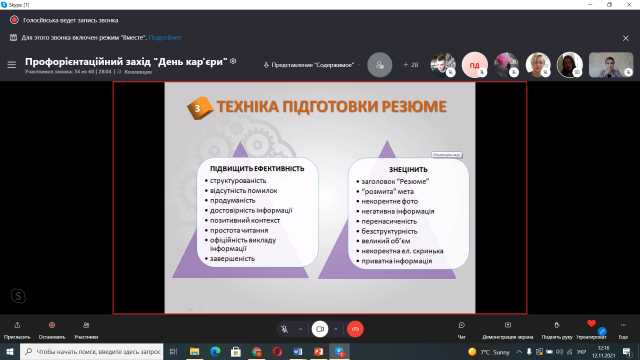This screenshot has height=360, width=640.
Task: Click the 'Отключить звук' tooltip button on slide
Action: click(x=447, y=155)
